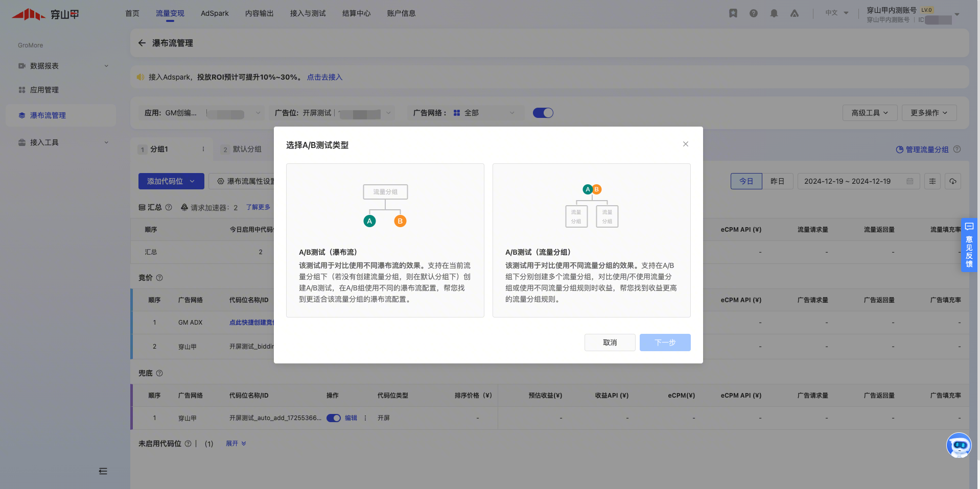Click the 取消 button in dialog

[610, 343]
